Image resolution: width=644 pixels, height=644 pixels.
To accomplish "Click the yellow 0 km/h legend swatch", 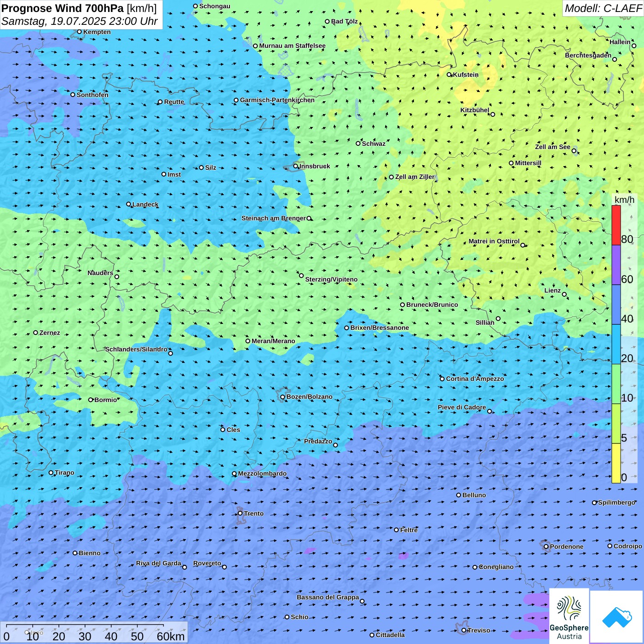I will tap(616, 463).
